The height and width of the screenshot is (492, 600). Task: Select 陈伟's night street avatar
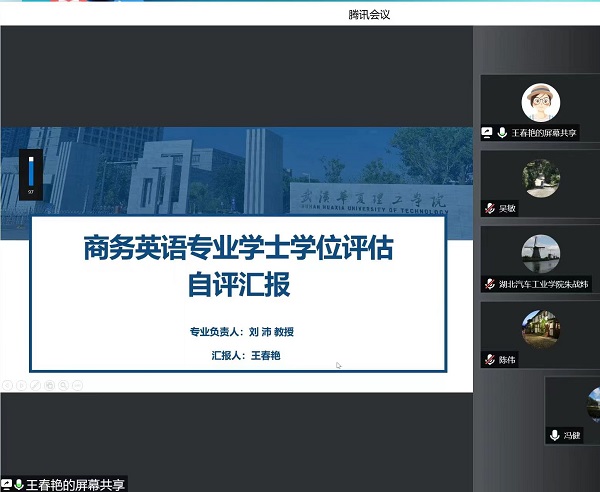(x=541, y=329)
